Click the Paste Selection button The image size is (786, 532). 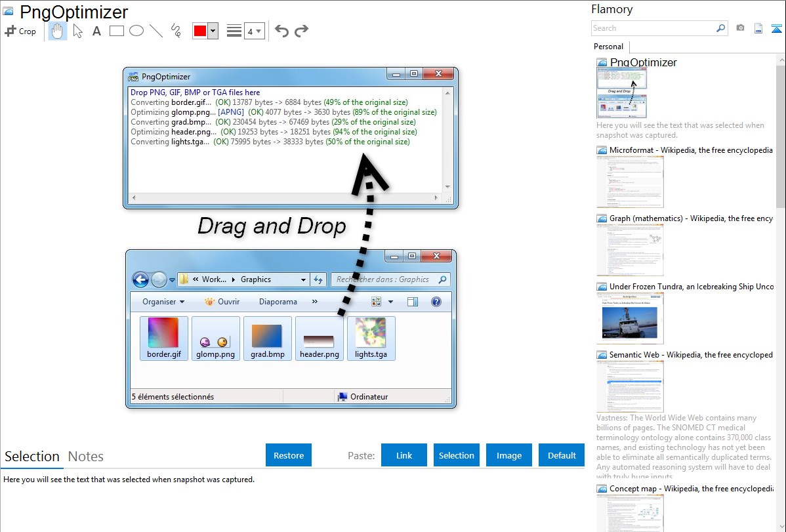[457, 455]
